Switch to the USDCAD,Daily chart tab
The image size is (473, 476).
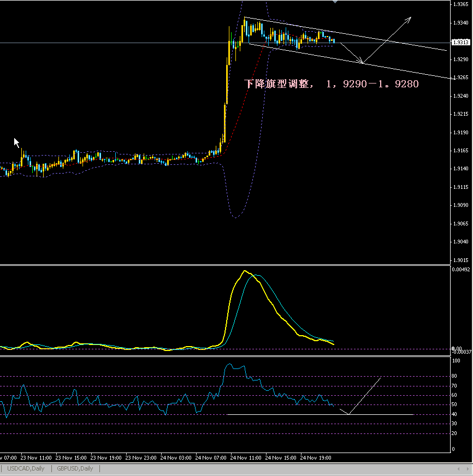[x=26, y=468]
